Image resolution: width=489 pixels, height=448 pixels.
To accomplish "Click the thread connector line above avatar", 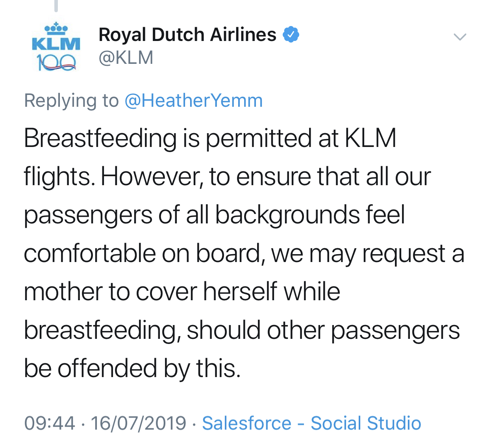I will [56, 5].
